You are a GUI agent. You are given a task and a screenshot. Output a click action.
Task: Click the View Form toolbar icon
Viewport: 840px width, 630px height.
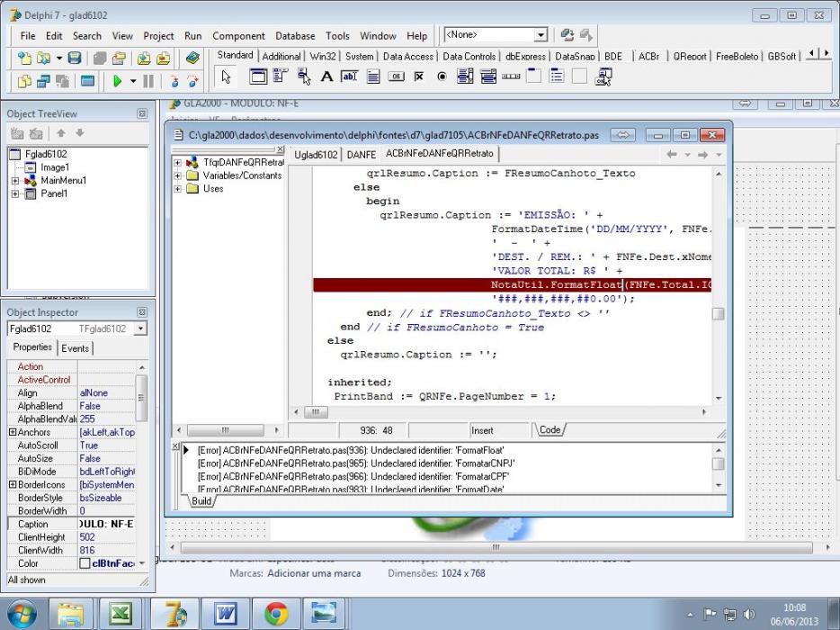click(x=43, y=82)
